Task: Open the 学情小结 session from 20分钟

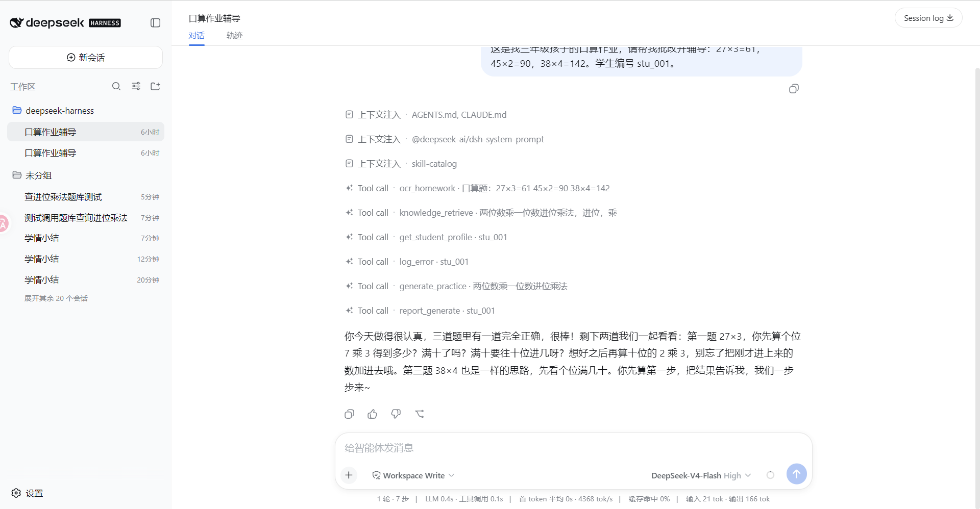Action: [x=86, y=280]
